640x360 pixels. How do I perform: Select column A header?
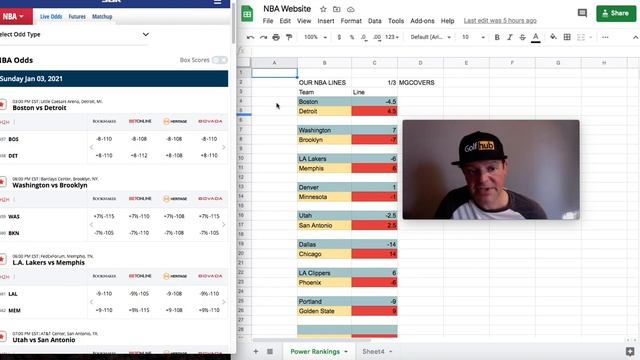[x=274, y=62]
